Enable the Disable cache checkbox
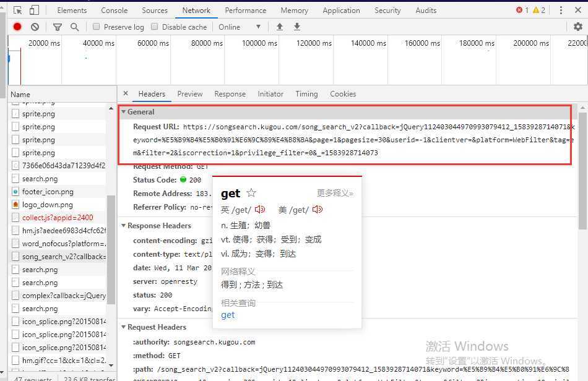The width and height of the screenshot is (588, 381). [155, 27]
